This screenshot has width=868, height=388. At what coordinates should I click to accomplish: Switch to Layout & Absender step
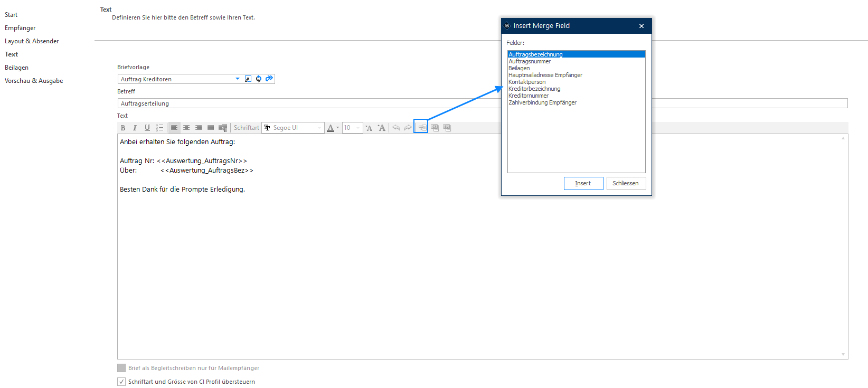coord(32,41)
